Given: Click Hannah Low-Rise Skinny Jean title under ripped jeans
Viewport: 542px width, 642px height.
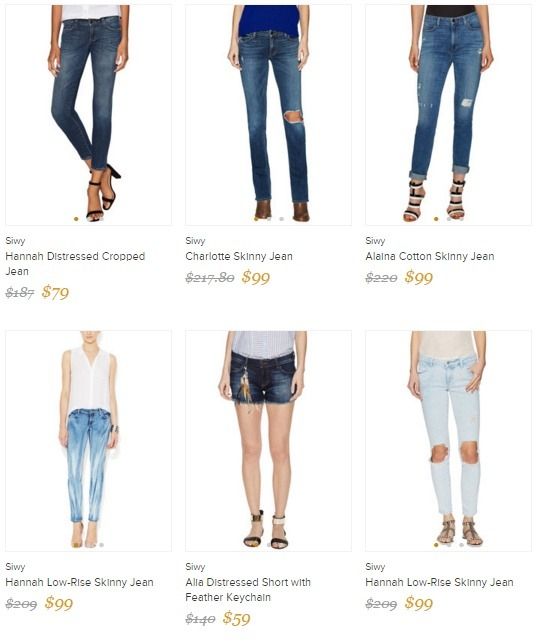Looking at the screenshot, I should [439, 582].
